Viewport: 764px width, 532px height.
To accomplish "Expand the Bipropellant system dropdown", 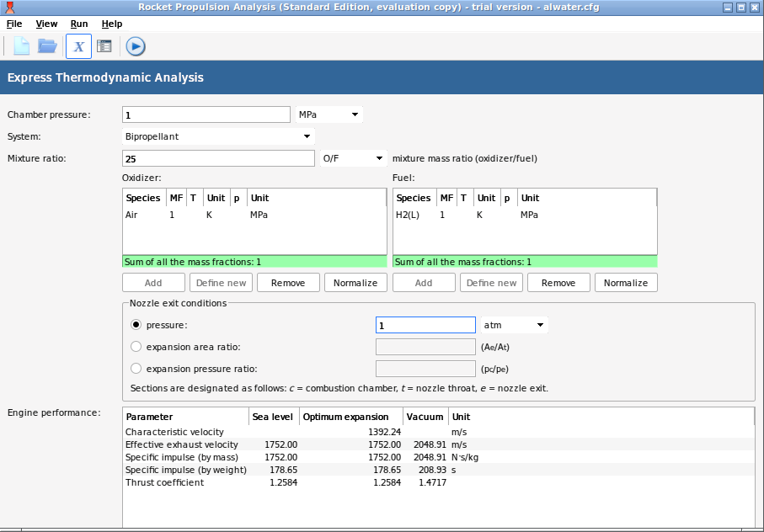I will coord(219,136).
